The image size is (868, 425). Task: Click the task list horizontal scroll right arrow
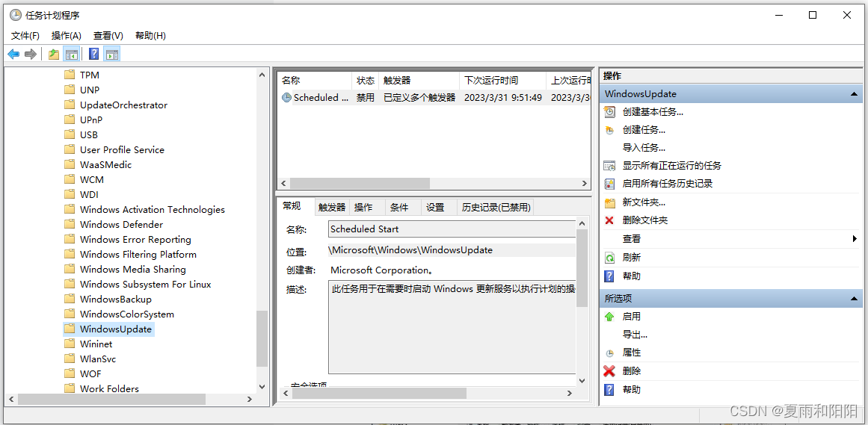pos(585,183)
